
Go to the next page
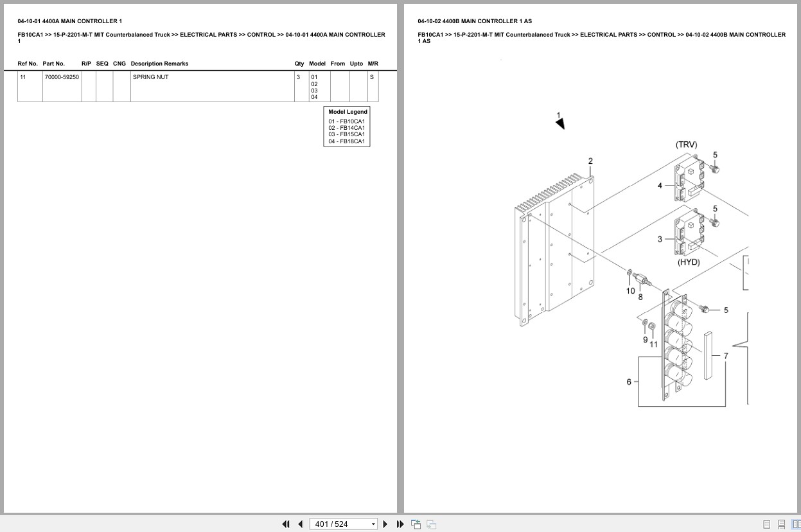(x=385, y=524)
